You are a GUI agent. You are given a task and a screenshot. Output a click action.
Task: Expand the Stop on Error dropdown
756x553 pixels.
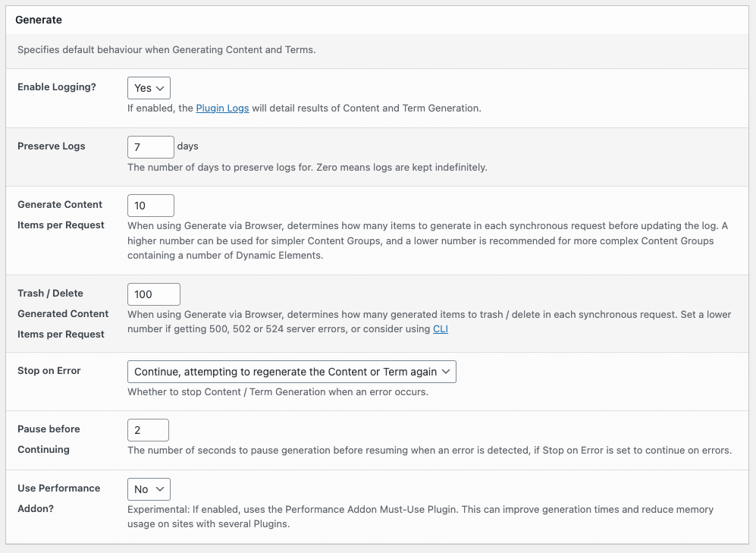[291, 372]
